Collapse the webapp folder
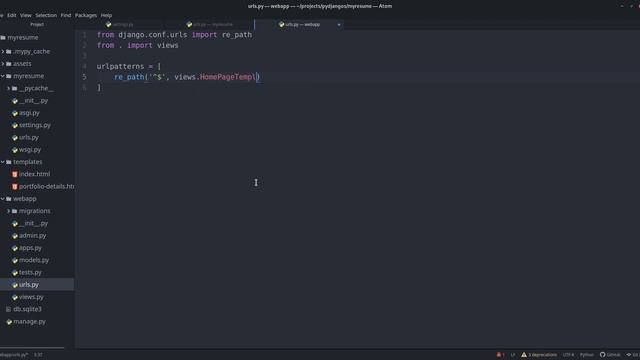The height and width of the screenshot is (360, 640). tap(3, 199)
